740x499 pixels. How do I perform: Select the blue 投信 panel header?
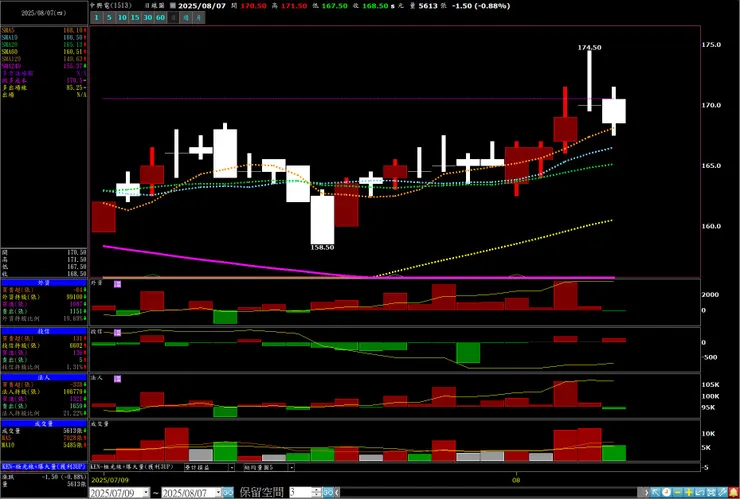[x=43, y=331]
